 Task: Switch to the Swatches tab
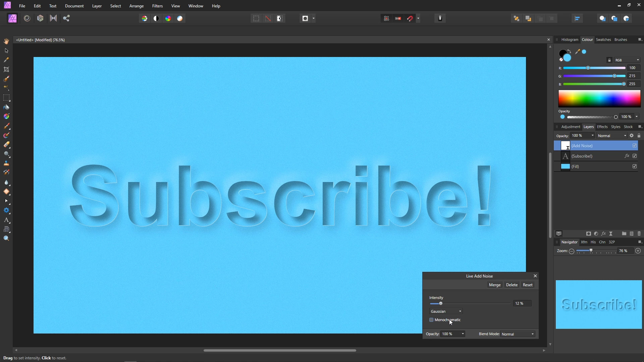tap(603, 40)
